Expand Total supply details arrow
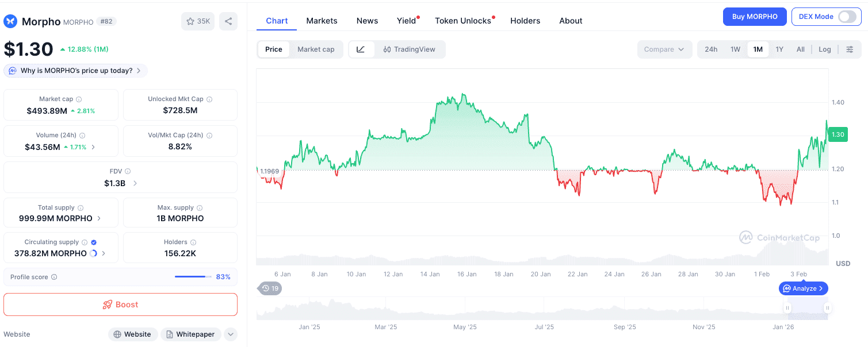The height and width of the screenshot is (347, 868). point(99,218)
